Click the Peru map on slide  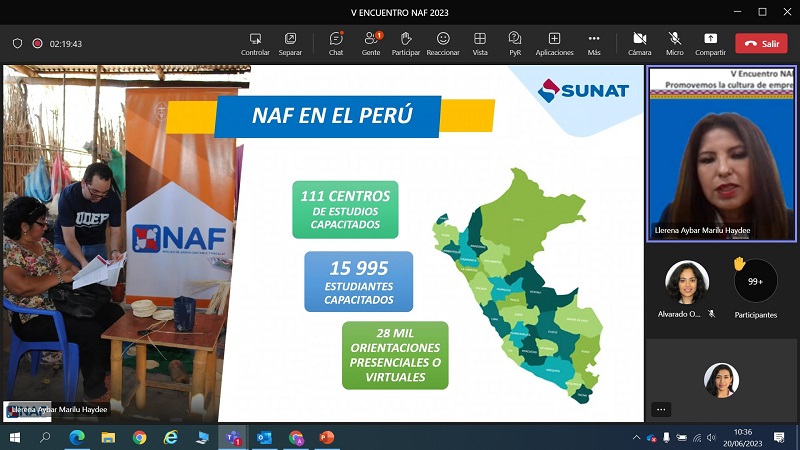click(518, 286)
